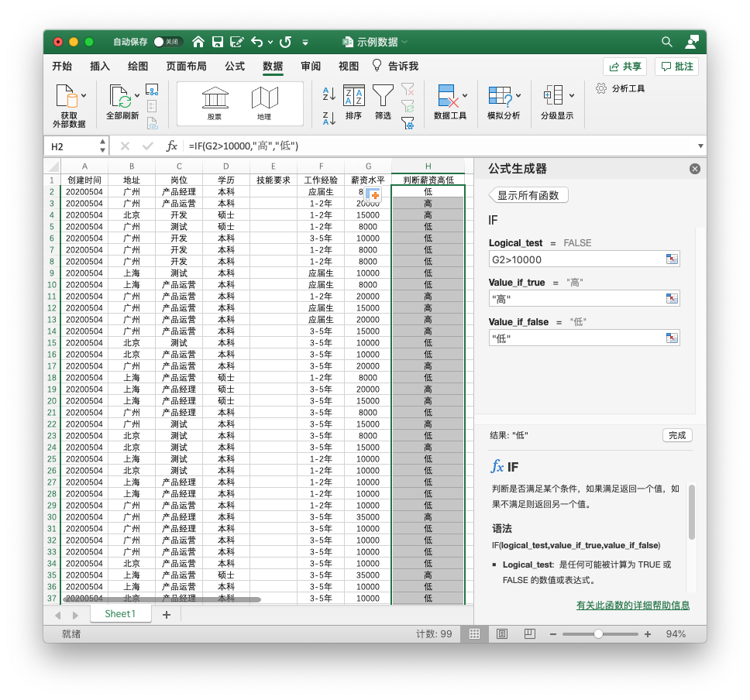
Task: Click the Save icon in title bar
Action: (218, 42)
